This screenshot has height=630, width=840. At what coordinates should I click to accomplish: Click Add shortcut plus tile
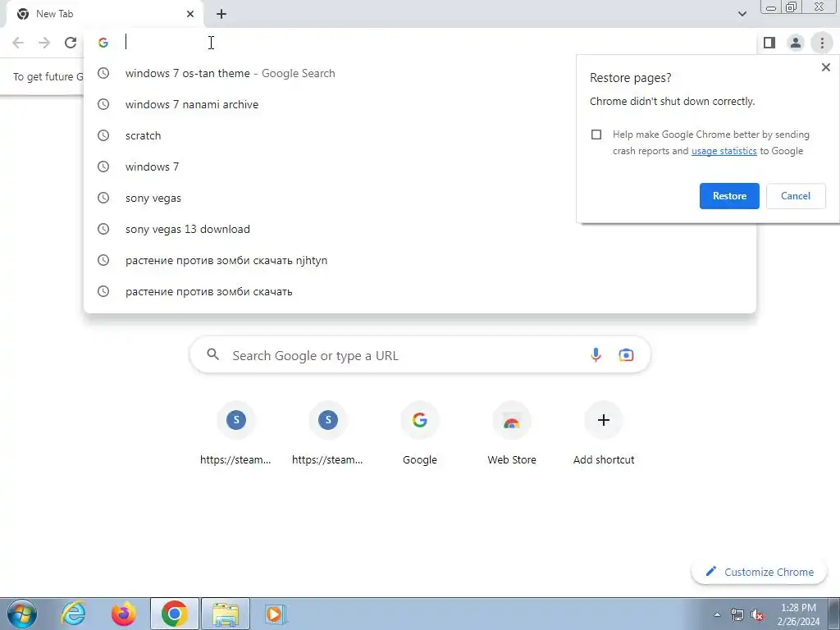pos(604,435)
